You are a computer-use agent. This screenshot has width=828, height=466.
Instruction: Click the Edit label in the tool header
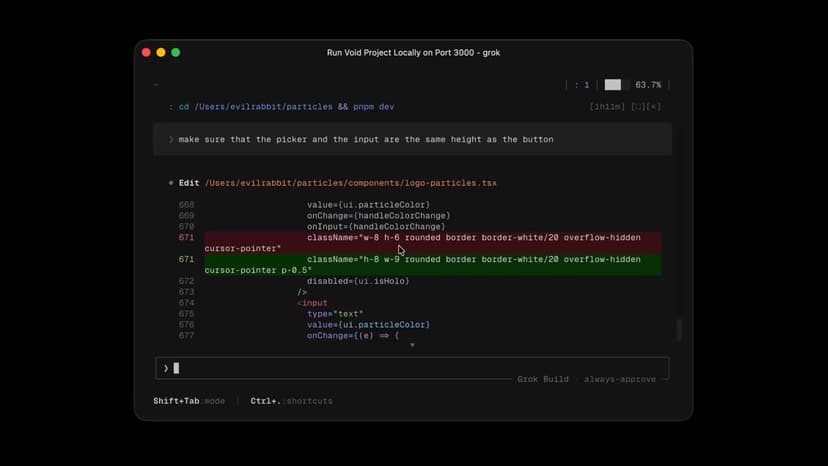(x=189, y=183)
